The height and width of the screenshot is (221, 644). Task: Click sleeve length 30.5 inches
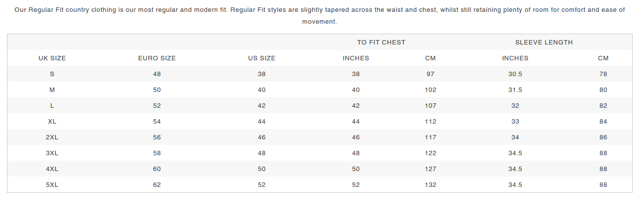coord(515,74)
